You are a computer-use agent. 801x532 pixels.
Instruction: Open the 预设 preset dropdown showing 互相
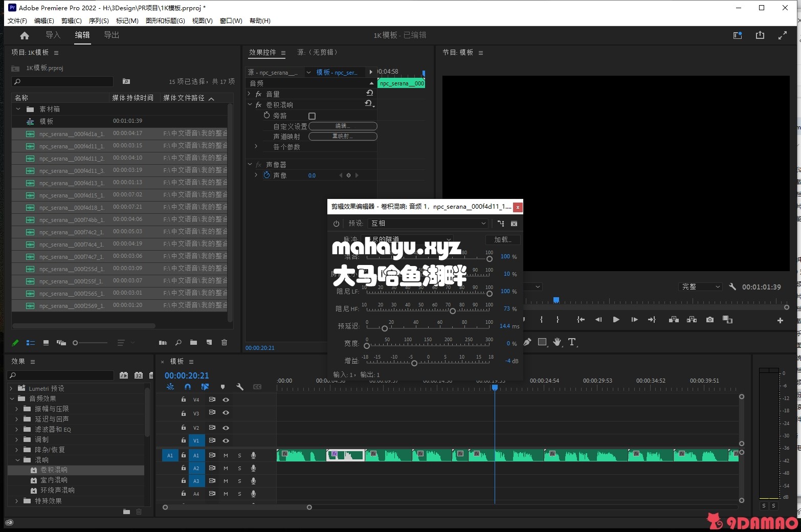[428, 224]
